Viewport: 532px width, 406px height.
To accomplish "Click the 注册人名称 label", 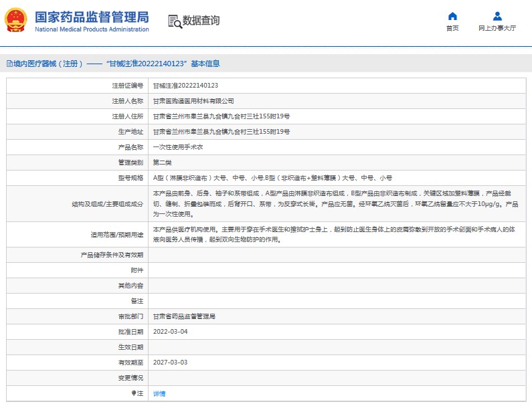I will click(128, 101).
